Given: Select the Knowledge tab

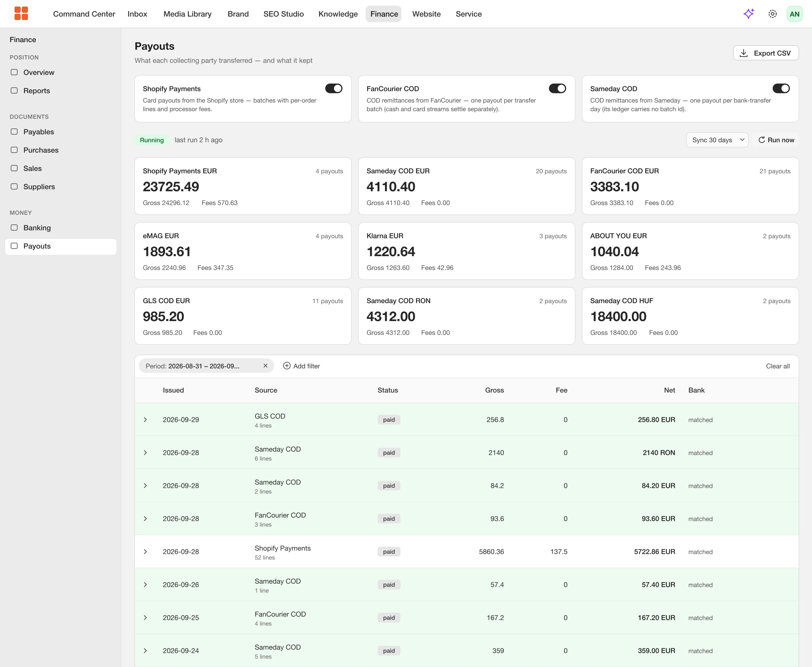Looking at the screenshot, I should tap(338, 14).
